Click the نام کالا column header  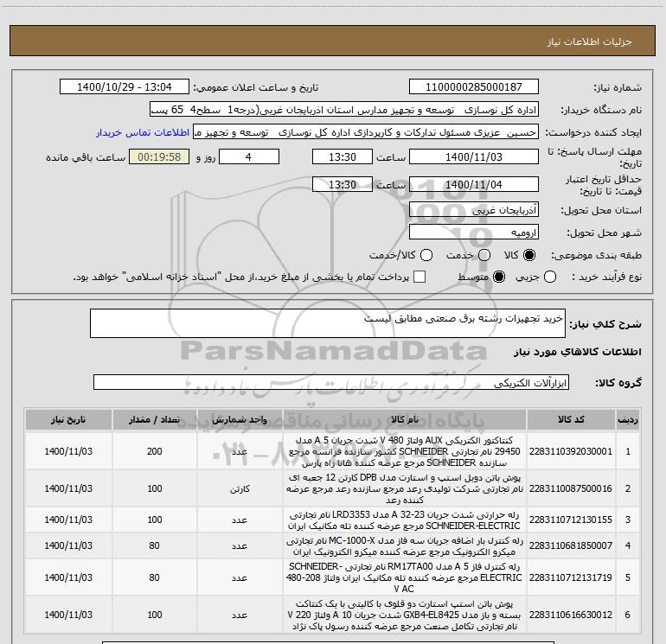(405, 420)
